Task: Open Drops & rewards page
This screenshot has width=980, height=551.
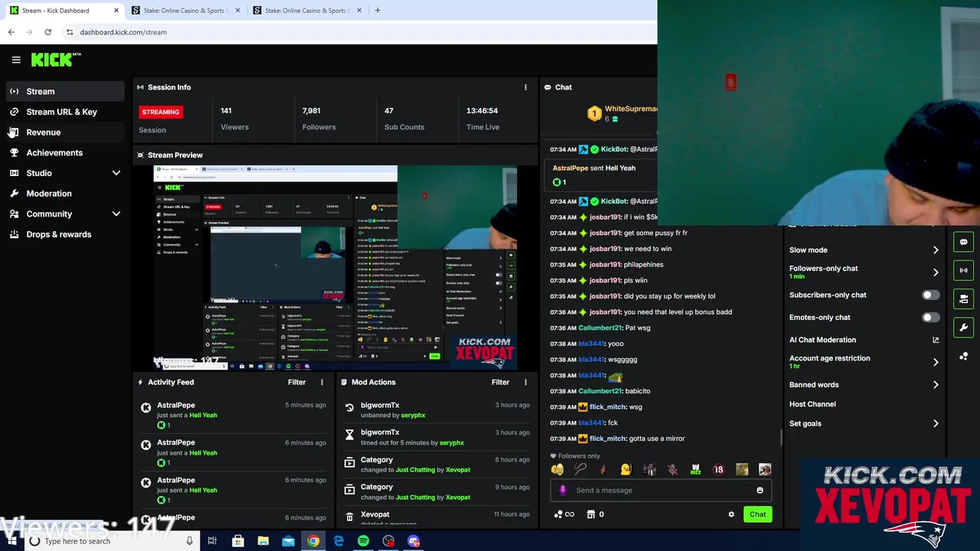Action: tap(65, 234)
